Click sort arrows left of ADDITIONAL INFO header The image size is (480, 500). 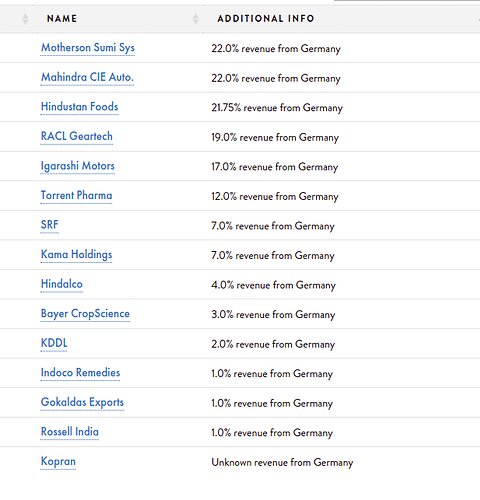click(x=196, y=19)
